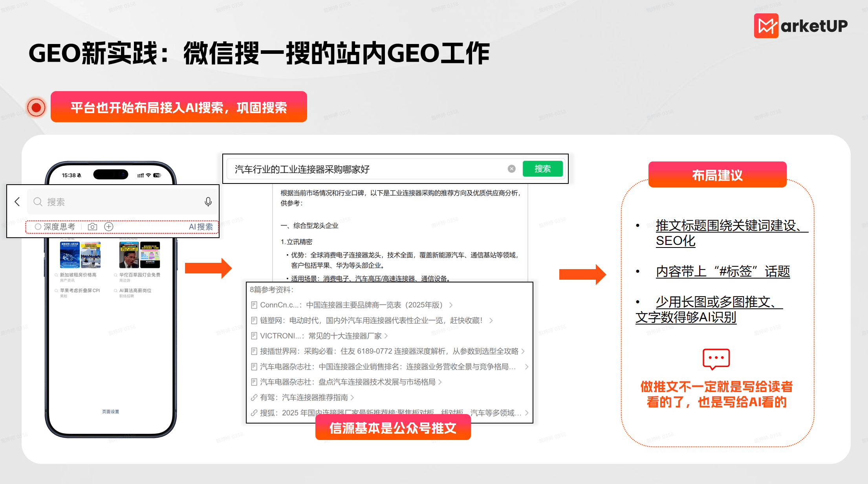Click the green 搜索 button
The image size is (868, 484).
tap(542, 169)
